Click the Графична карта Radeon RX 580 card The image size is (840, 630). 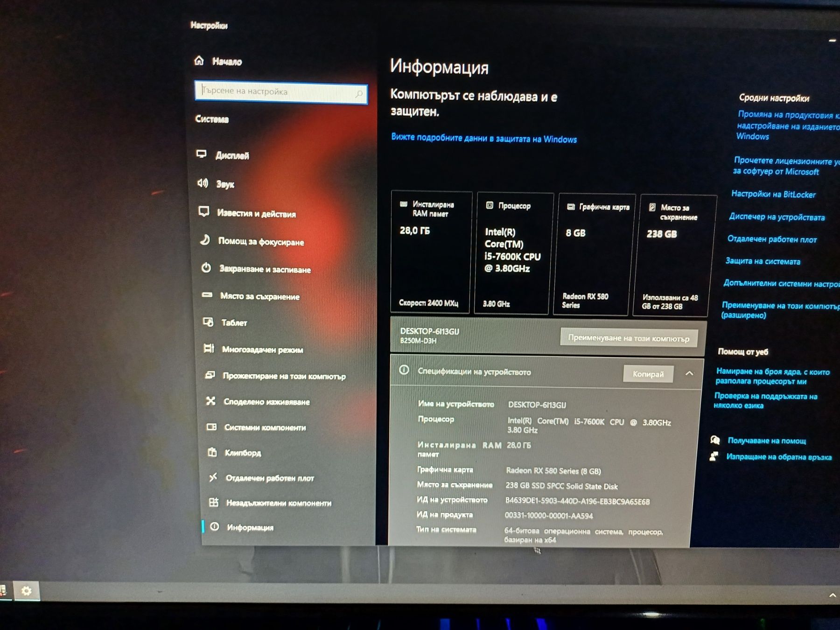point(594,255)
